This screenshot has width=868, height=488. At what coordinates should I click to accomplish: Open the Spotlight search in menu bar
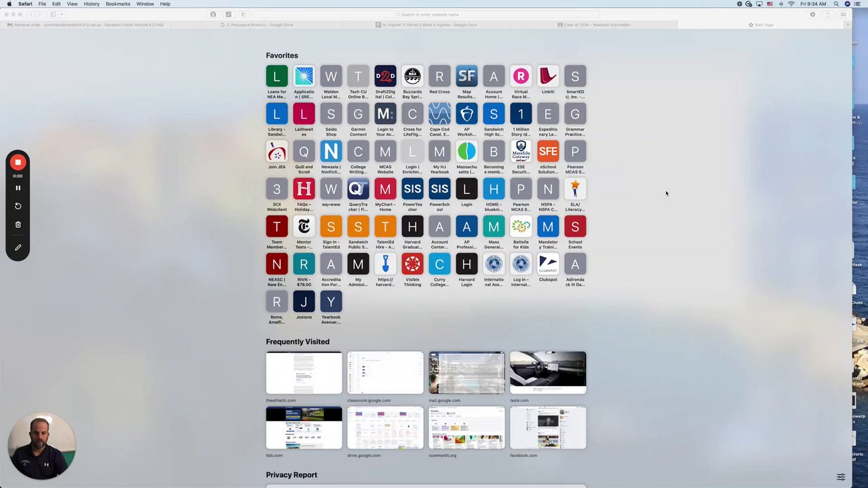(836, 4)
